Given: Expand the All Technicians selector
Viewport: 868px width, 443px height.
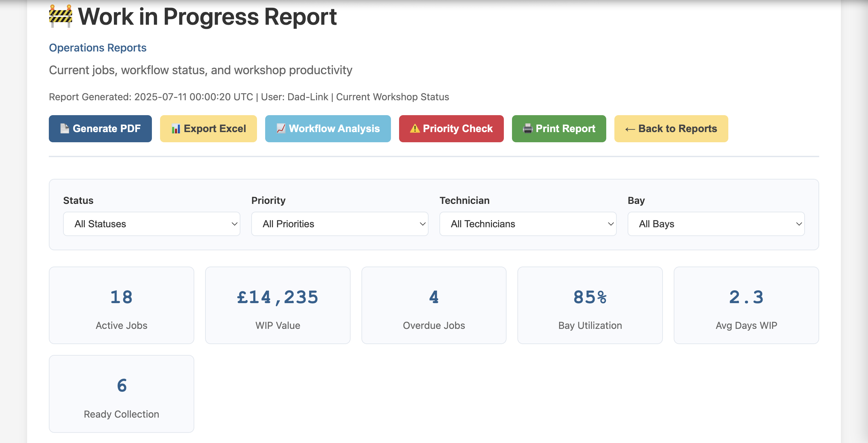Looking at the screenshot, I should 528,224.
